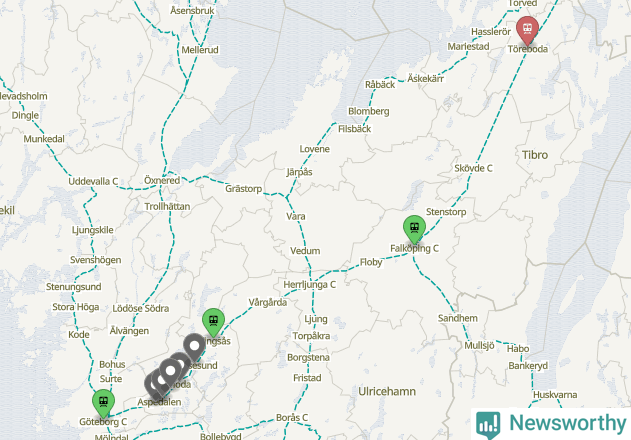631x440 pixels.
Task: Open the Newsworthy chart logo icon
Action: pyautogui.click(x=488, y=425)
